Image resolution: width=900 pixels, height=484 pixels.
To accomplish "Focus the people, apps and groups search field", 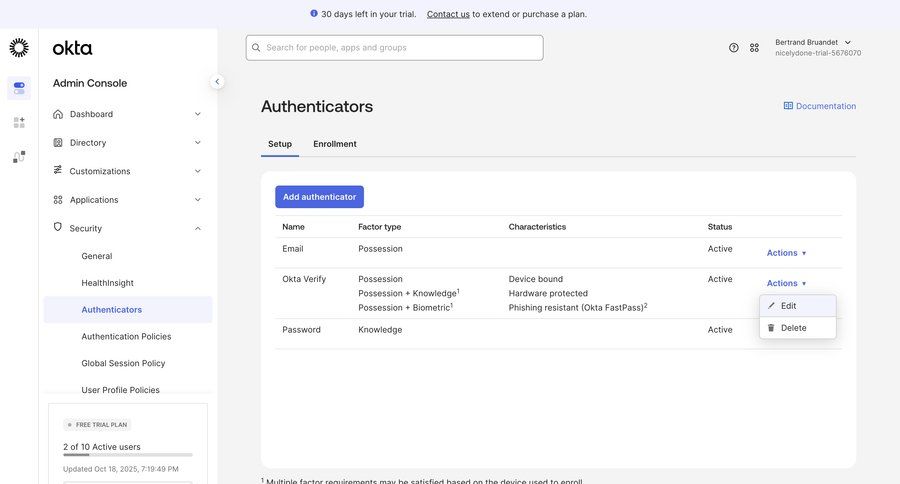I will (395, 48).
